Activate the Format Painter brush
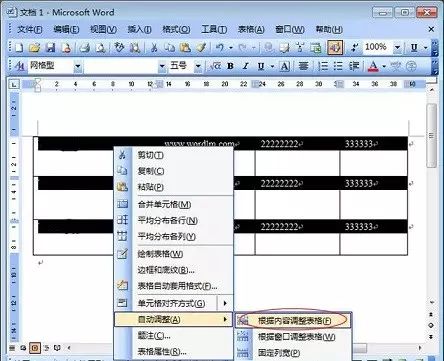This screenshot has height=361, width=444. [x=201, y=48]
